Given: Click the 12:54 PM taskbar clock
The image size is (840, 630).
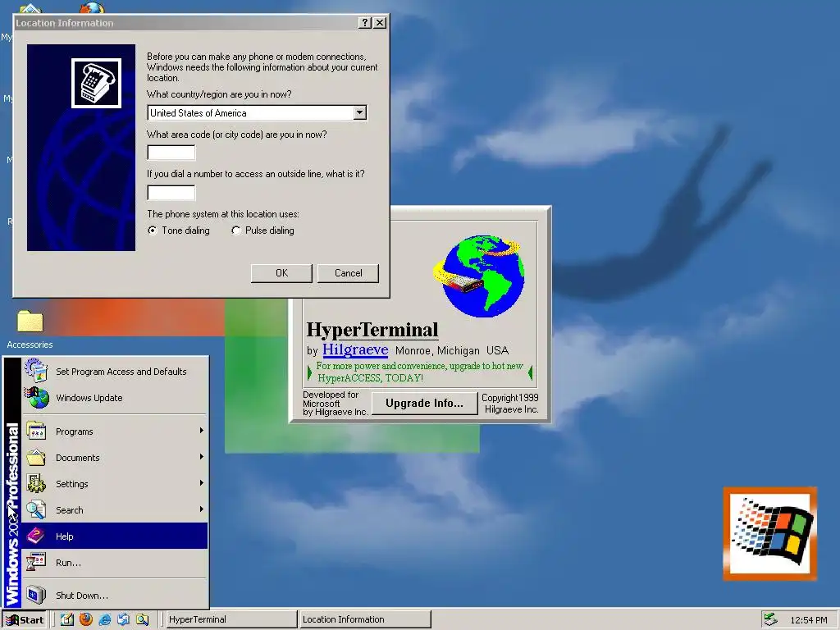Looking at the screenshot, I should (x=808, y=620).
